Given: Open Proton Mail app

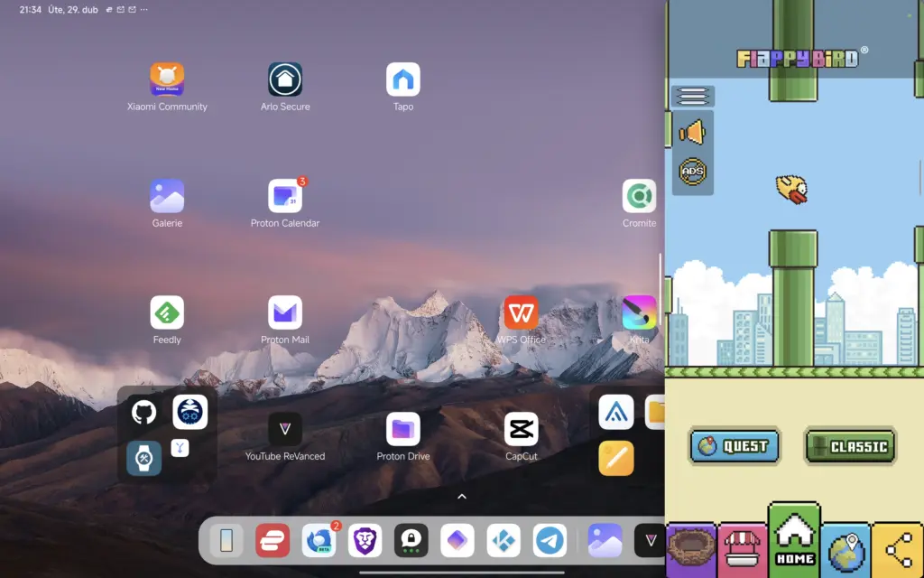Looking at the screenshot, I should click(285, 313).
